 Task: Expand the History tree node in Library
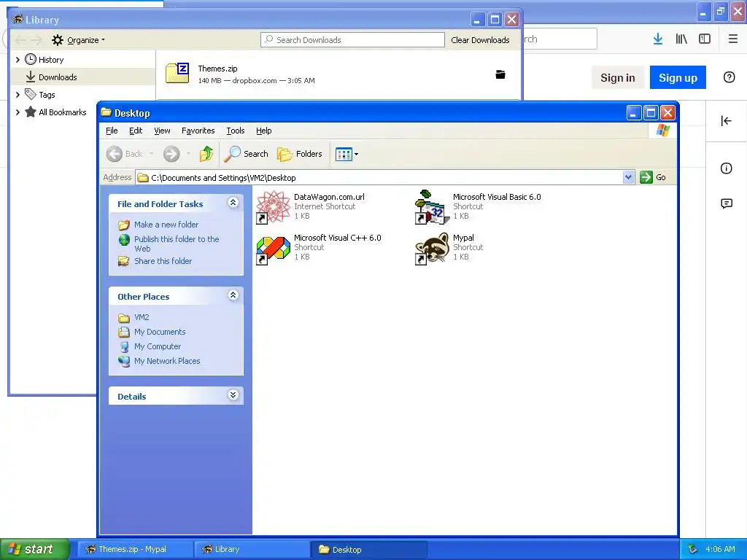[x=18, y=60]
